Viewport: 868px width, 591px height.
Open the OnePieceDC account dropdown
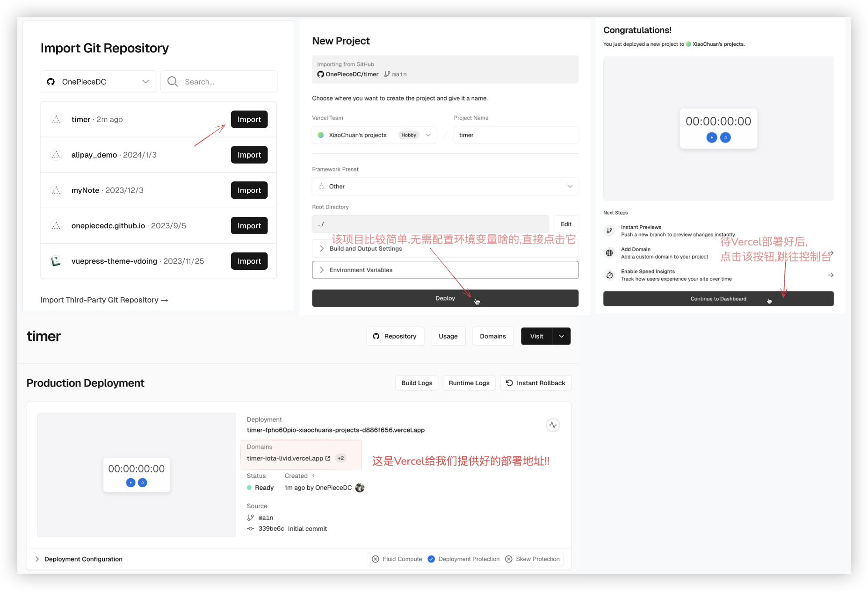[98, 82]
